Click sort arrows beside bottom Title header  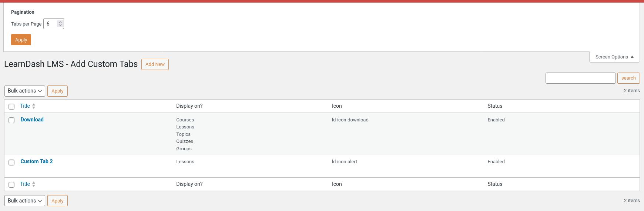point(34,184)
